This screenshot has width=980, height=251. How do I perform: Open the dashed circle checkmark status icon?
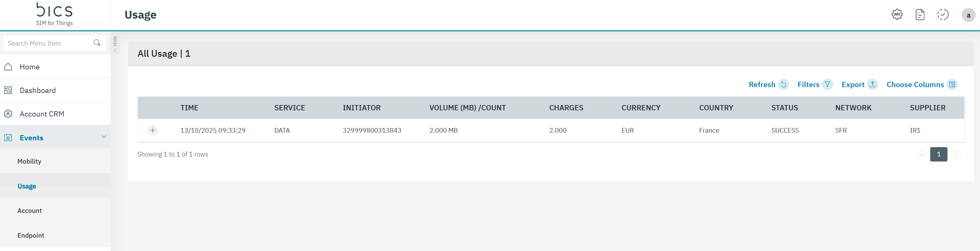pyautogui.click(x=942, y=15)
